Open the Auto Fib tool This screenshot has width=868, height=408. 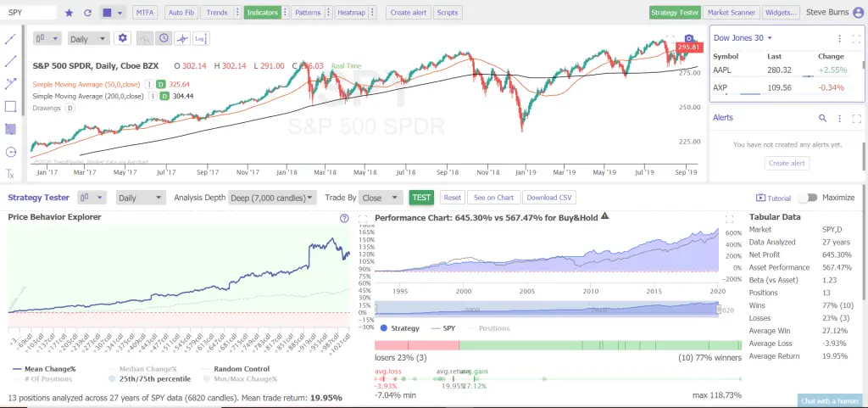click(x=181, y=12)
